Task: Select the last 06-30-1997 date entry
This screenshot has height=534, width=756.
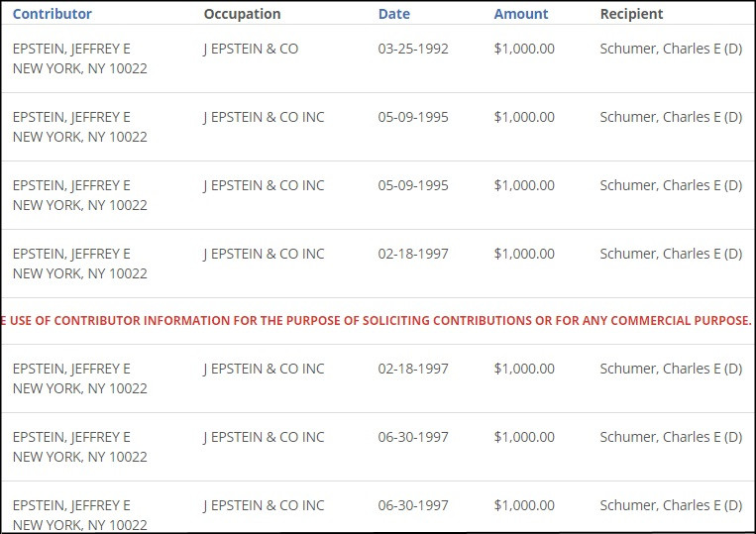Action: pos(413,505)
